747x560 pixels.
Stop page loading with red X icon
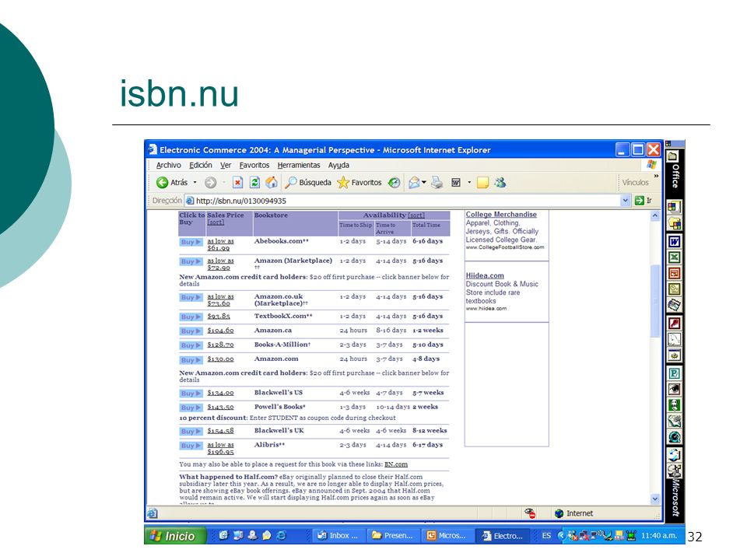tap(238, 182)
